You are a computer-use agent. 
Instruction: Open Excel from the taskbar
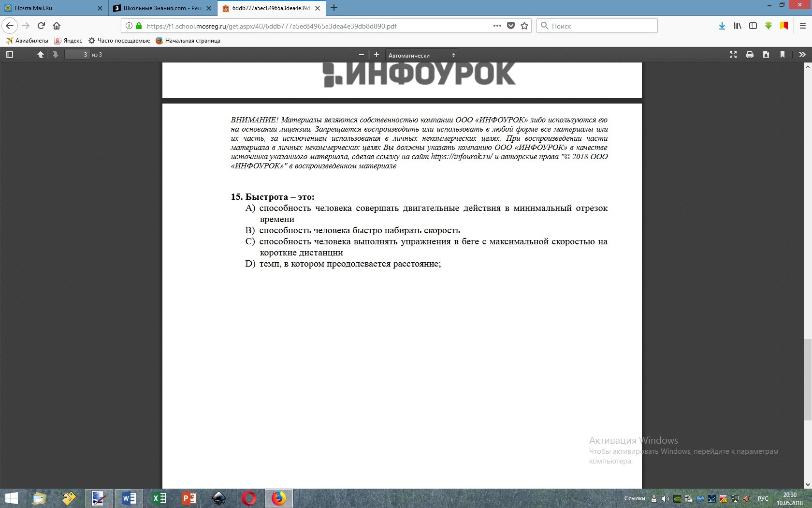tap(159, 498)
